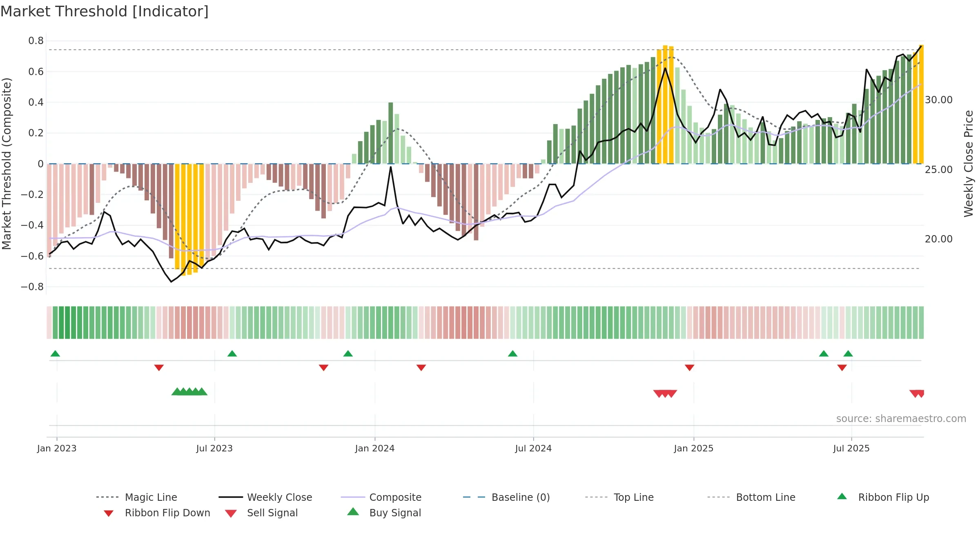
Task: Click the yellow highlighted bars at the mid-2023 trough
Action: coord(189,220)
